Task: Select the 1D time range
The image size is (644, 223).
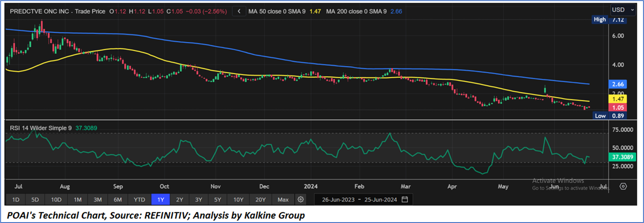Action: tap(15, 200)
